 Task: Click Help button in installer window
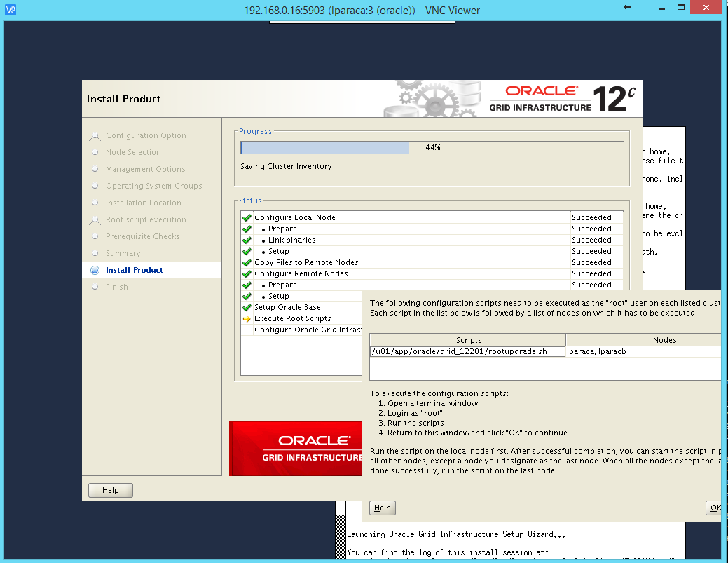pyautogui.click(x=111, y=490)
